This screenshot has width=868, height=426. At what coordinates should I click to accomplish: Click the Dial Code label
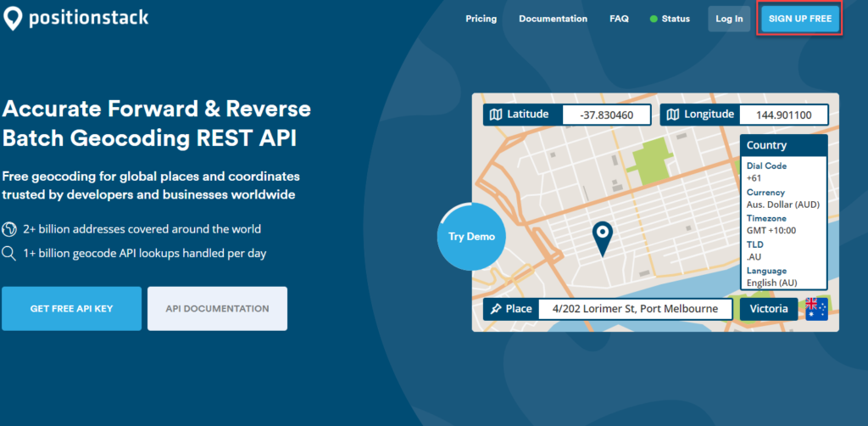coord(766,165)
